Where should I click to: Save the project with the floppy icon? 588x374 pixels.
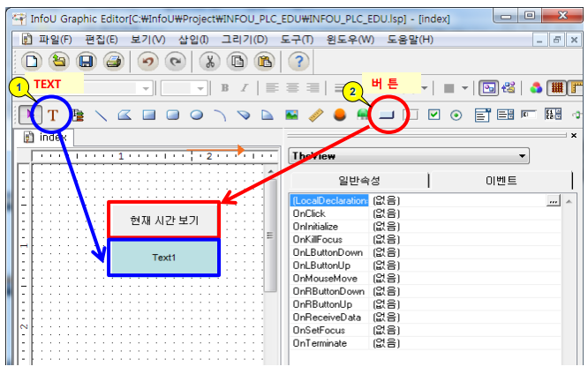87,61
